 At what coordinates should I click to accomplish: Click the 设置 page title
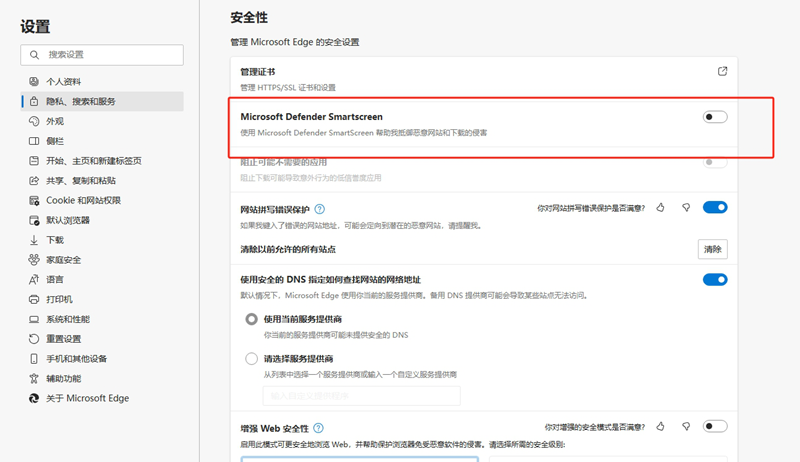coord(35,27)
